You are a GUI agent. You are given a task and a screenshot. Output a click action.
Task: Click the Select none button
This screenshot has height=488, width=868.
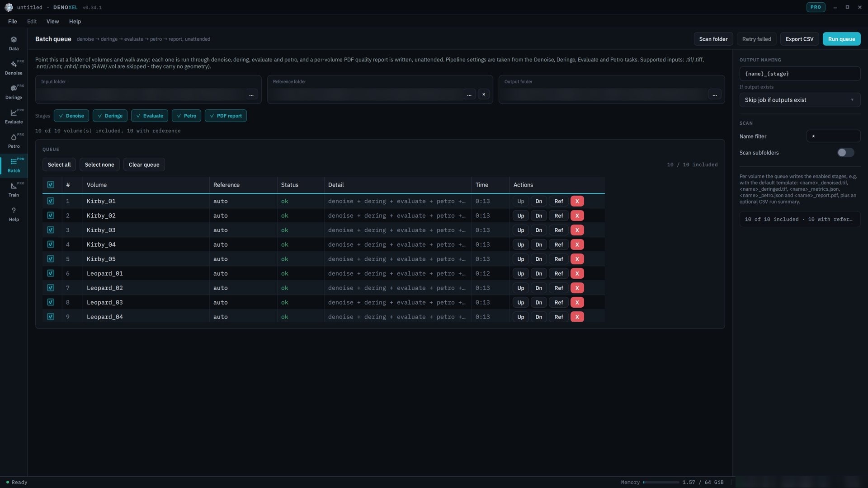(x=99, y=164)
